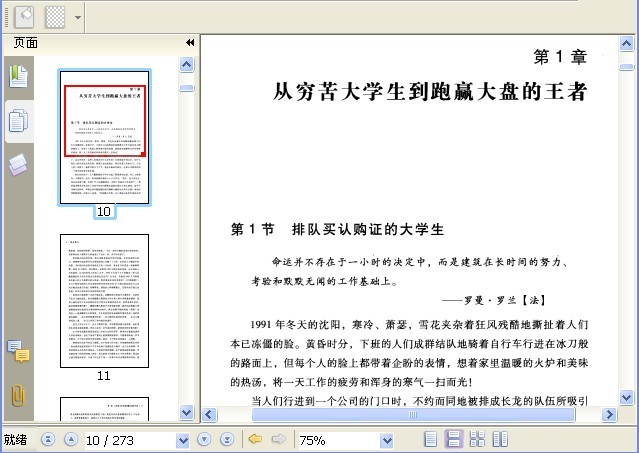Jump to last page button
This screenshot has width=639, height=453.
tap(227, 440)
